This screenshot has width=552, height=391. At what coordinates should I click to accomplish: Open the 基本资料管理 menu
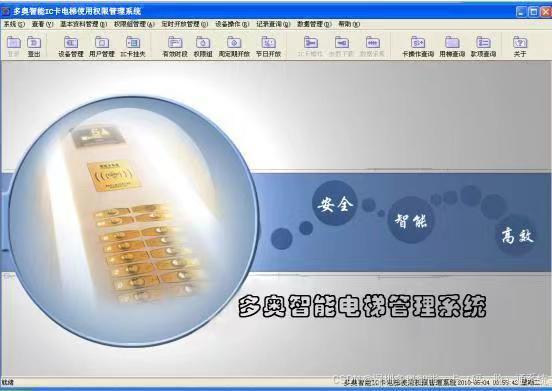point(83,24)
